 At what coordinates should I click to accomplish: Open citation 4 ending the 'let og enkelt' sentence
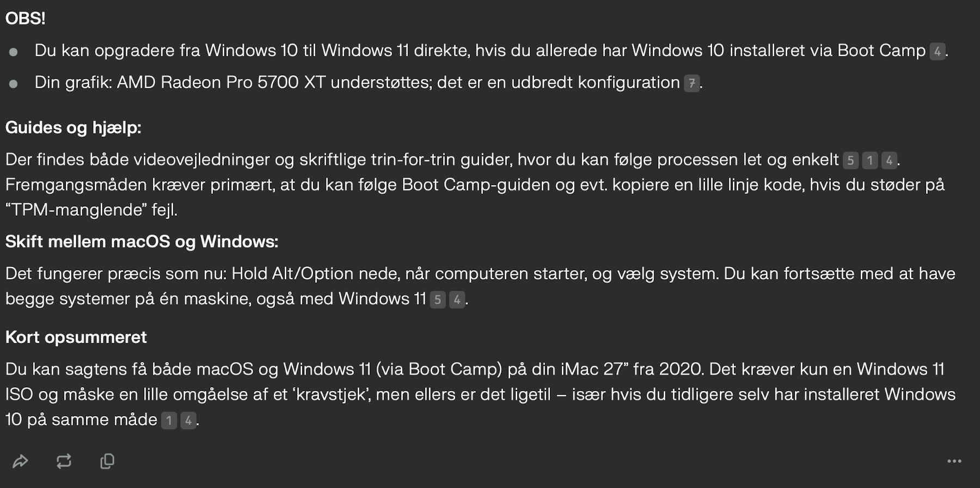(889, 161)
